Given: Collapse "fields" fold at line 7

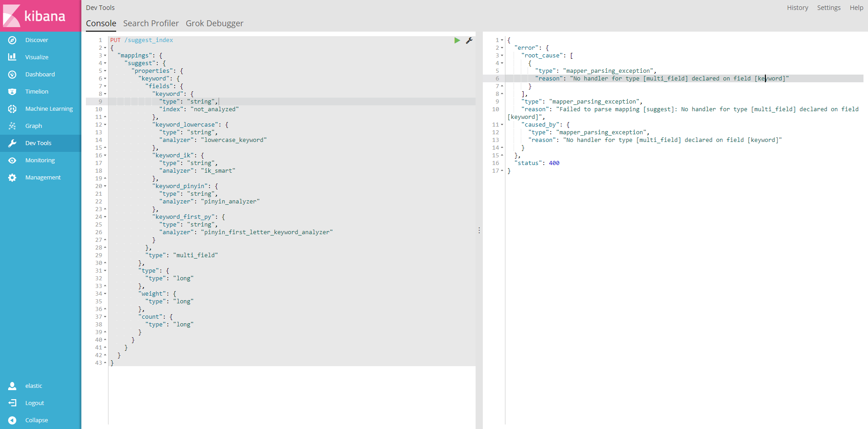Looking at the screenshot, I should [x=105, y=86].
